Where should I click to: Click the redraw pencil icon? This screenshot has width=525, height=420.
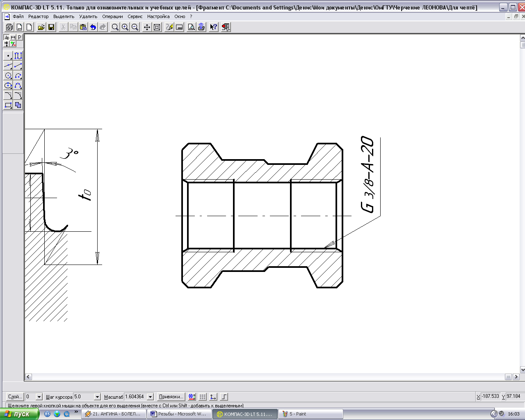169,27
